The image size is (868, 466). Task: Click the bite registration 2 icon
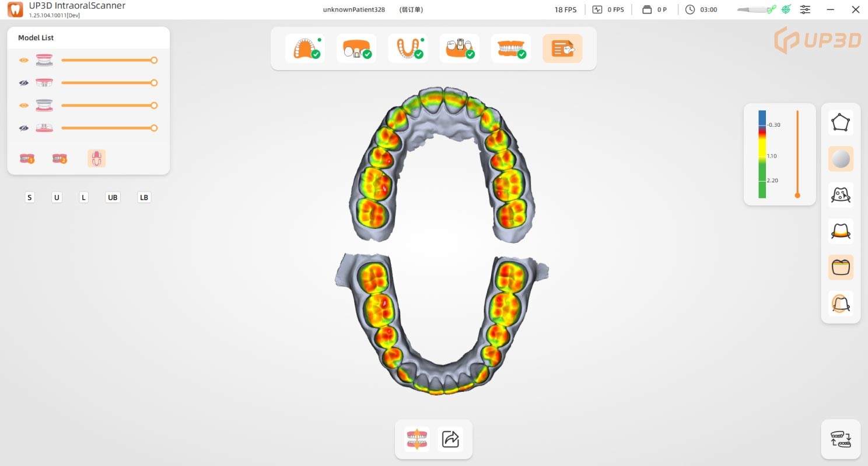[x=60, y=158]
